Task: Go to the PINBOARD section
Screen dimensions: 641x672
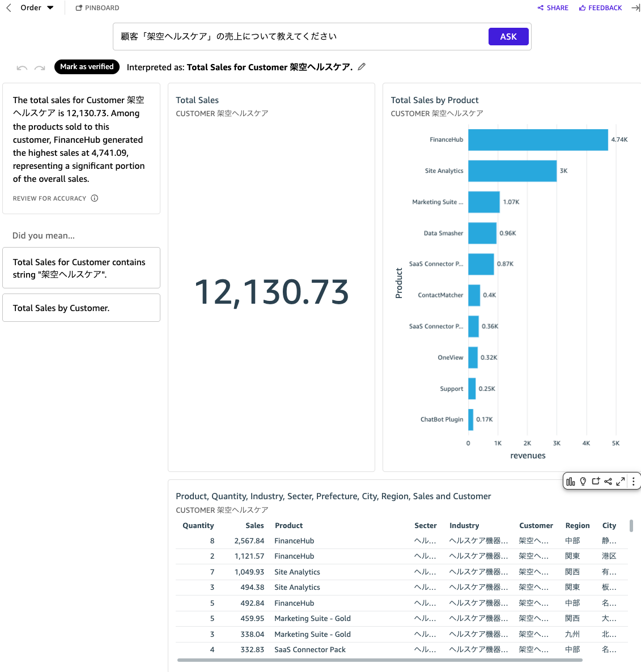Action: coord(97,7)
